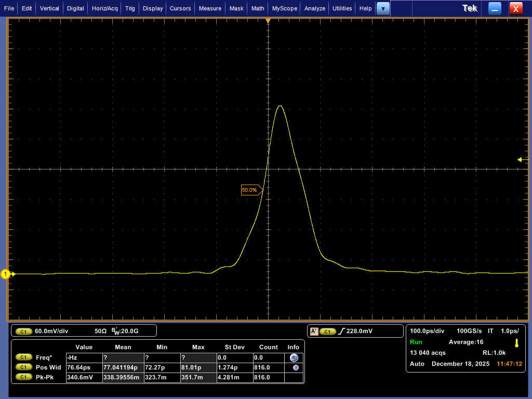Click the 228.0mV trigger level readout
Image resolution: width=532 pixels, height=399 pixels.
tap(360, 331)
